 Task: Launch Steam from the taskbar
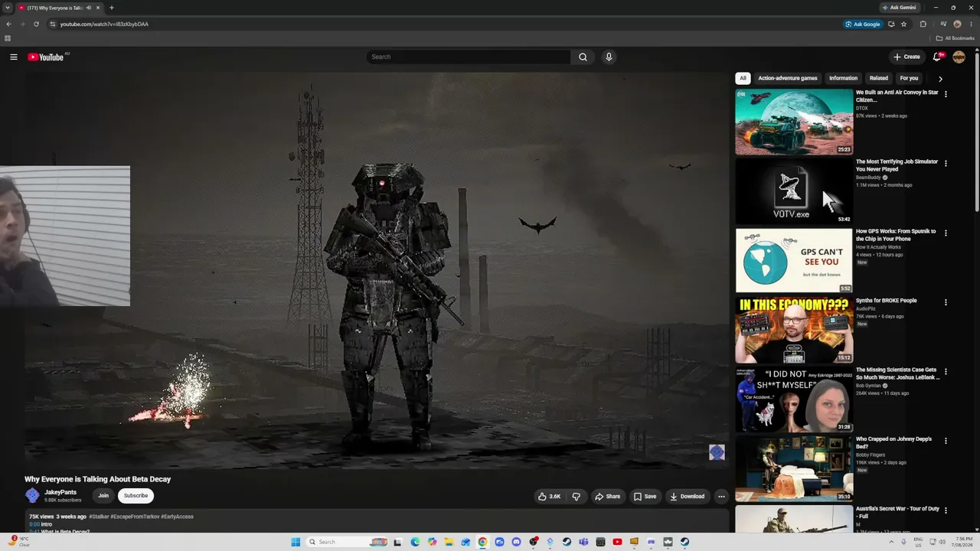tap(567, 542)
